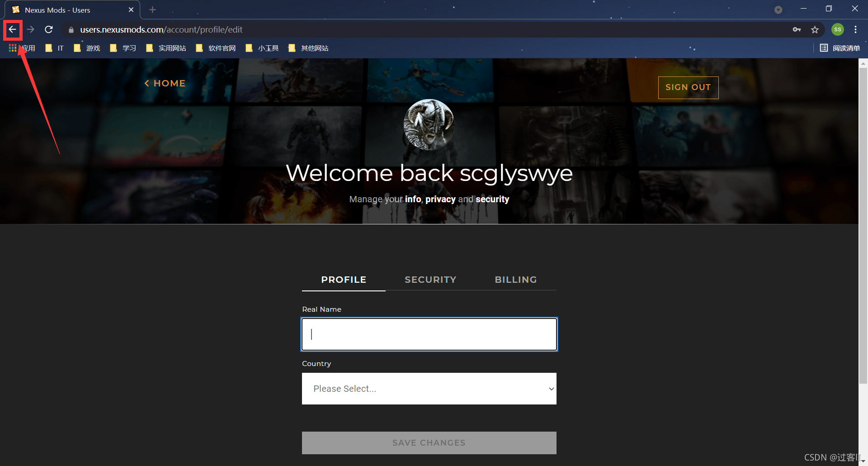This screenshot has width=868, height=466.
Task: Open a new browser tab
Action: pos(153,10)
